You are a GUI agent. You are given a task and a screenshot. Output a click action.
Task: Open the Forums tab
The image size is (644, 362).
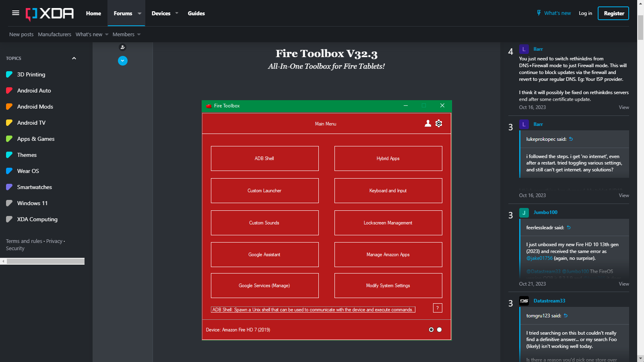click(123, 13)
